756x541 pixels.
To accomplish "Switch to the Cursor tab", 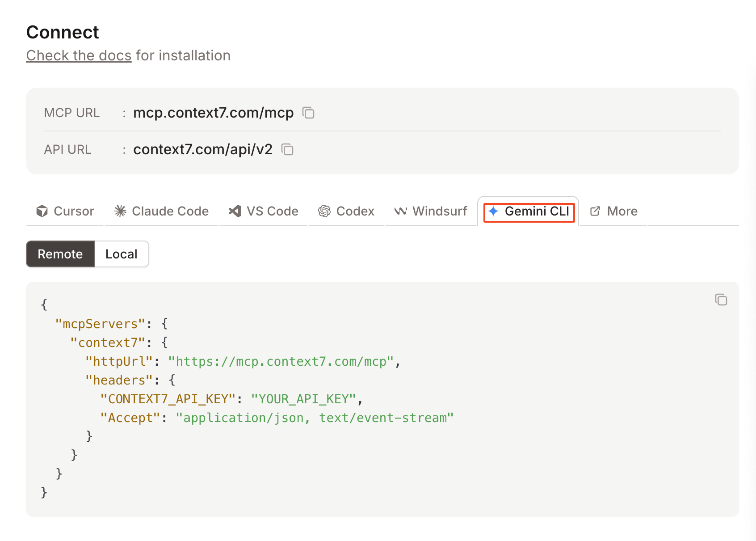I will pos(65,211).
